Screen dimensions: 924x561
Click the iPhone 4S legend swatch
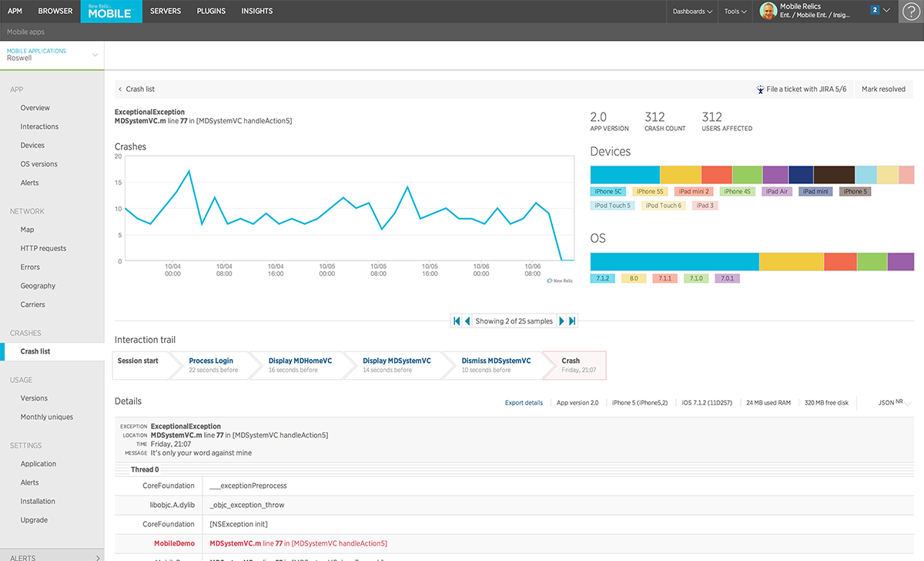tap(738, 192)
